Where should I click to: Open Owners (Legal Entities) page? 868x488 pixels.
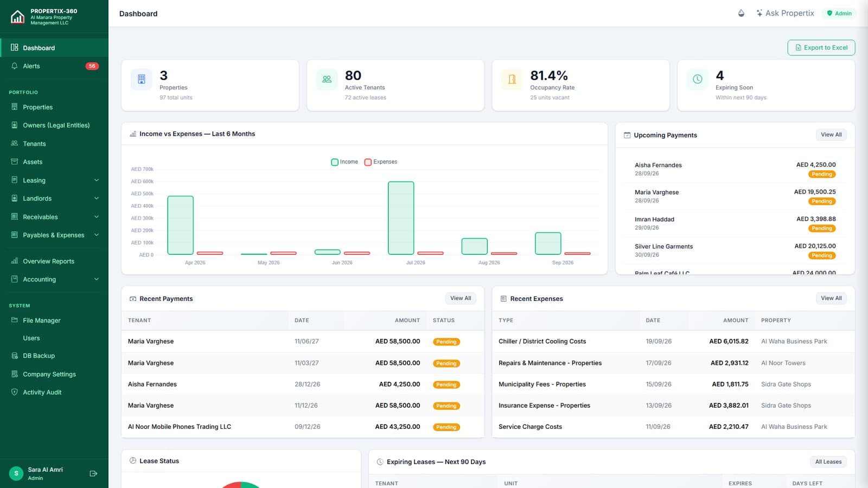[x=54, y=125]
